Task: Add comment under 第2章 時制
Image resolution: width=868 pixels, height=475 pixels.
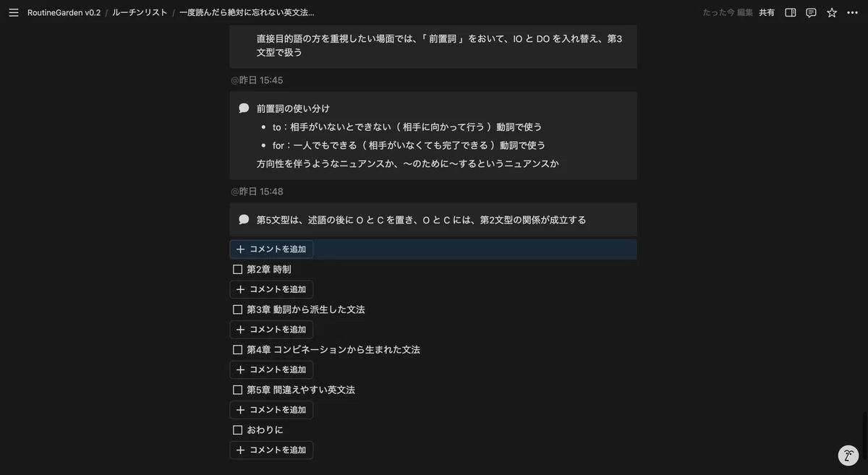Action: coord(271,289)
